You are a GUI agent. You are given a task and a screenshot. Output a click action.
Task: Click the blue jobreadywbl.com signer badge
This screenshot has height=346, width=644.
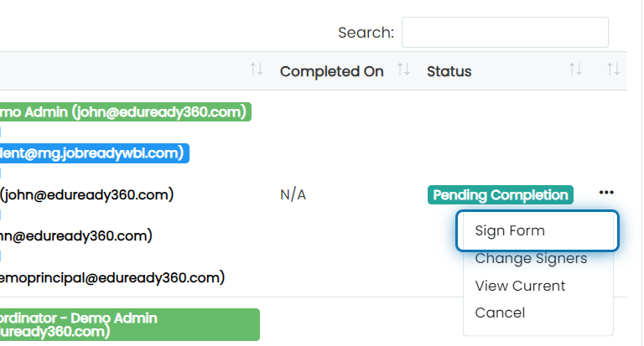pyautogui.click(x=94, y=153)
